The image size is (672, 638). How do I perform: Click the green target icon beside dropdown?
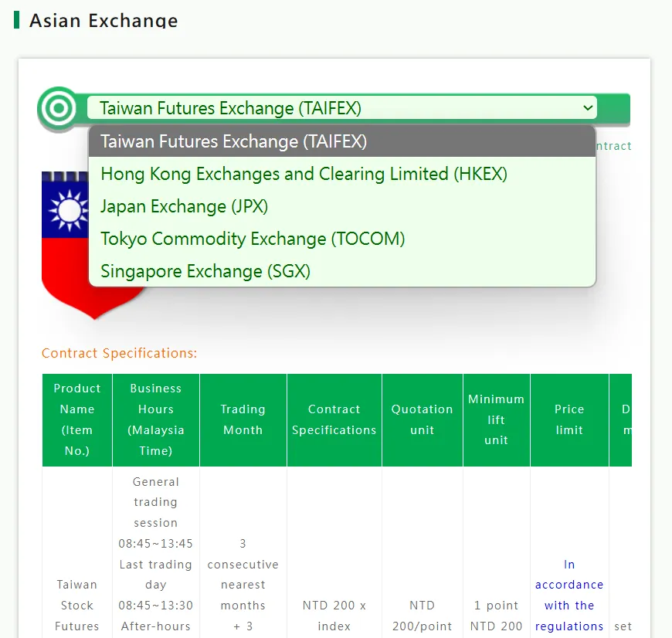(x=59, y=108)
